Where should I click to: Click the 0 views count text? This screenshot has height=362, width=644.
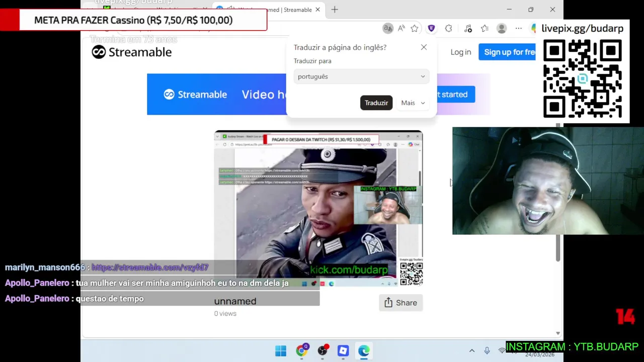(225, 313)
